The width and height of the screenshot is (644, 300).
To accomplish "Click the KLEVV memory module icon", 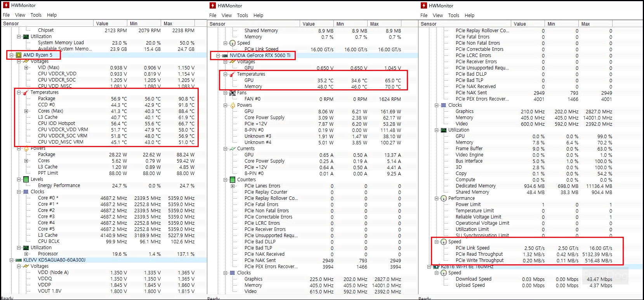I will [x=18, y=260].
